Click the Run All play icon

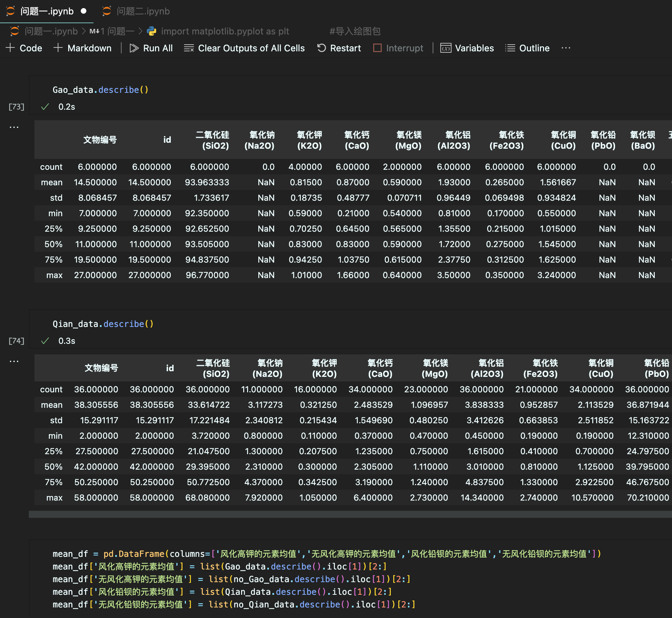pyautogui.click(x=134, y=48)
